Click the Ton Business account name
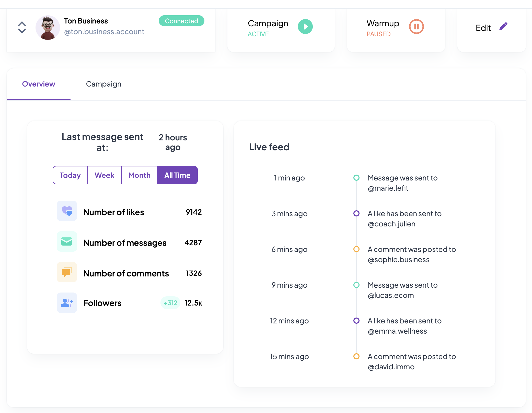Screen dimensions: 532x413 (x=86, y=21)
